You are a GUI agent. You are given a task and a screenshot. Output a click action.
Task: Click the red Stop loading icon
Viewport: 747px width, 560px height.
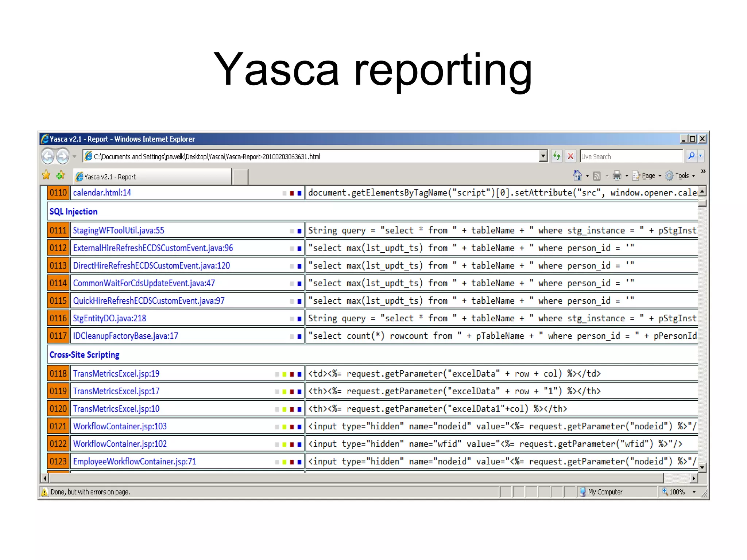coord(571,156)
